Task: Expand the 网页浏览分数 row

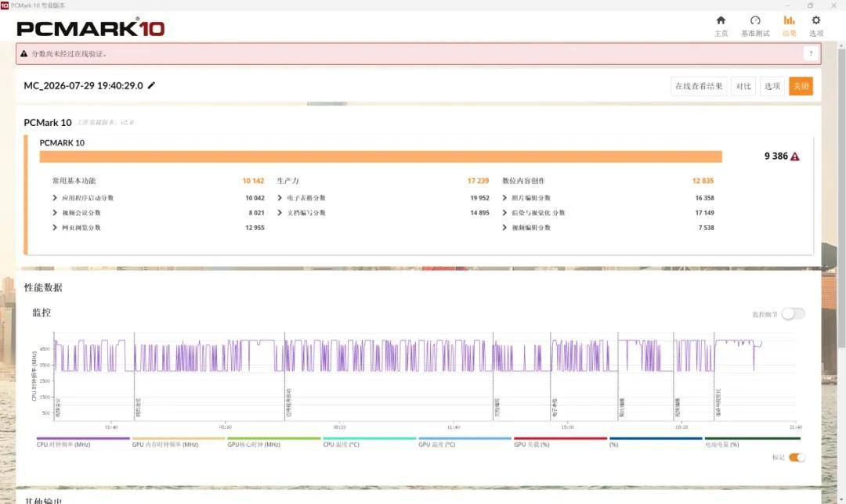Action: tap(55, 228)
